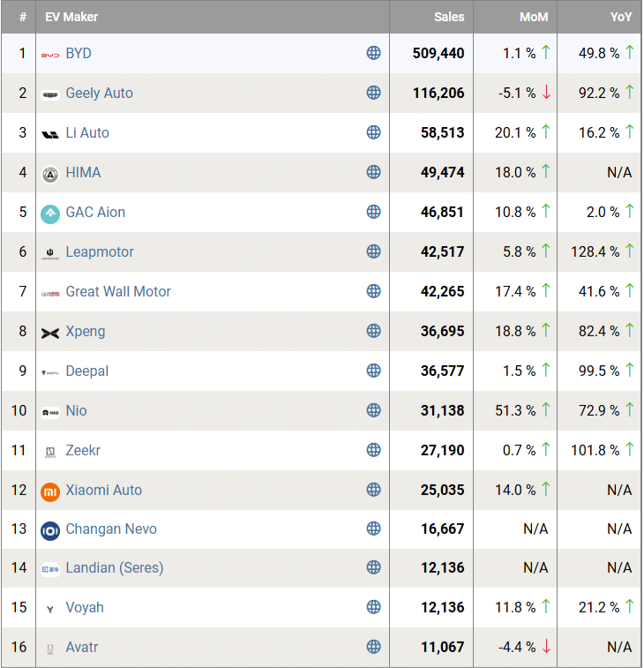644x668 pixels.
Task: Open the Leapmotor link
Action: [100, 251]
